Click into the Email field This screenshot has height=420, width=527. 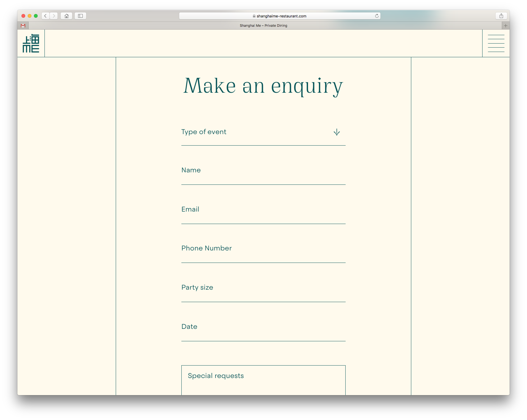(263, 213)
